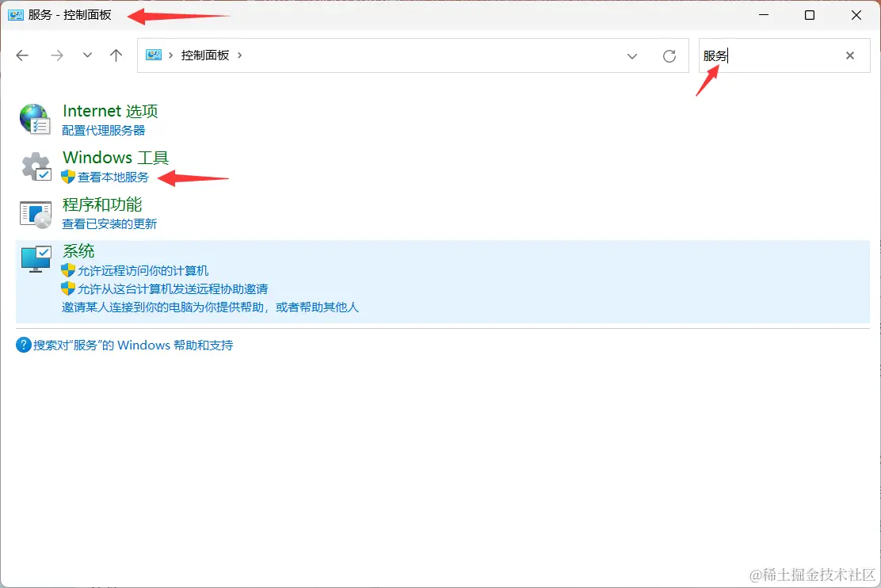Click the question mark help icon

coord(23,345)
